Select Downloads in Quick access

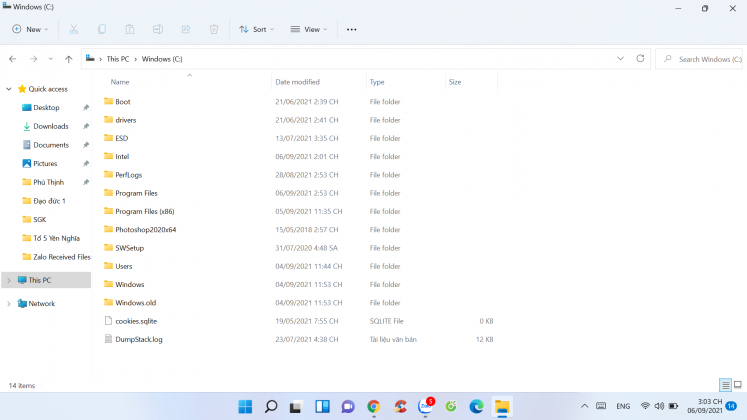tap(50, 126)
